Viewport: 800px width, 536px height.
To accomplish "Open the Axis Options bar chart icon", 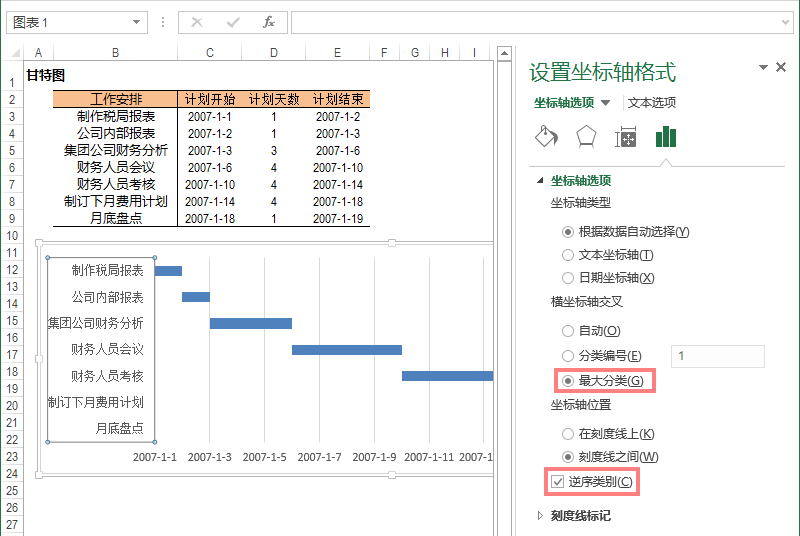I will pyautogui.click(x=666, y=137).
